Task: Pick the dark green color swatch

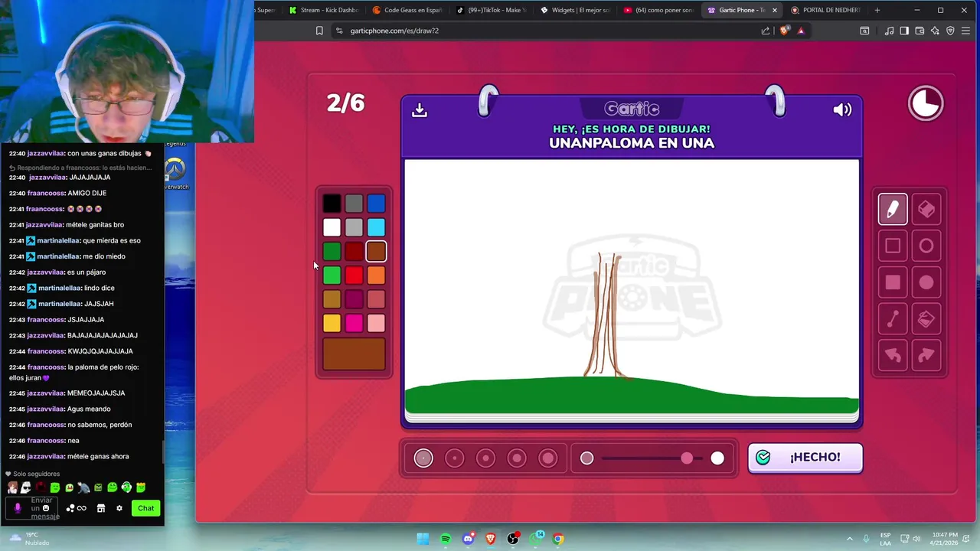Action: 332,251
